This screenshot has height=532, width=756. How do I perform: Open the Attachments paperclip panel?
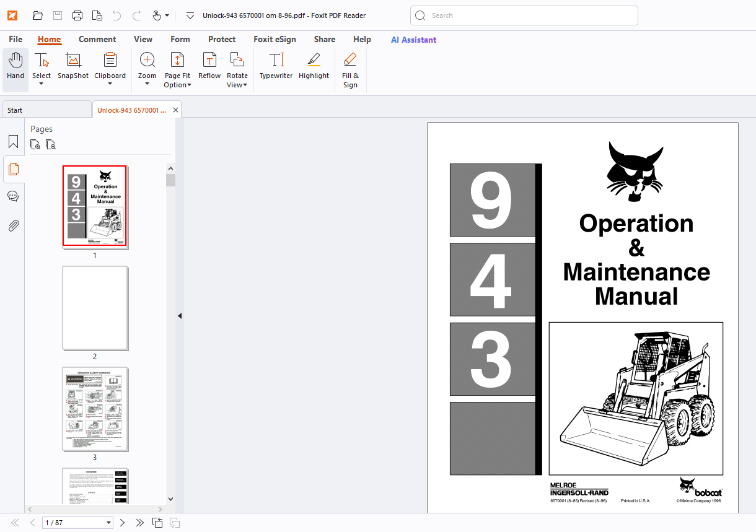point(13,225)
